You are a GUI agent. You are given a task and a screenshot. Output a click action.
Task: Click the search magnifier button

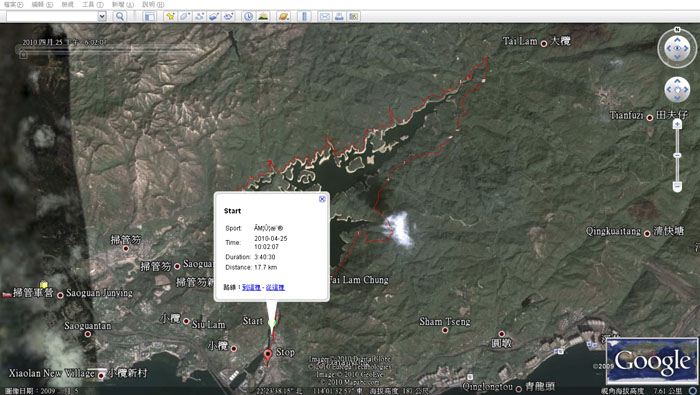pyautogui.click(x=119, y=17)
